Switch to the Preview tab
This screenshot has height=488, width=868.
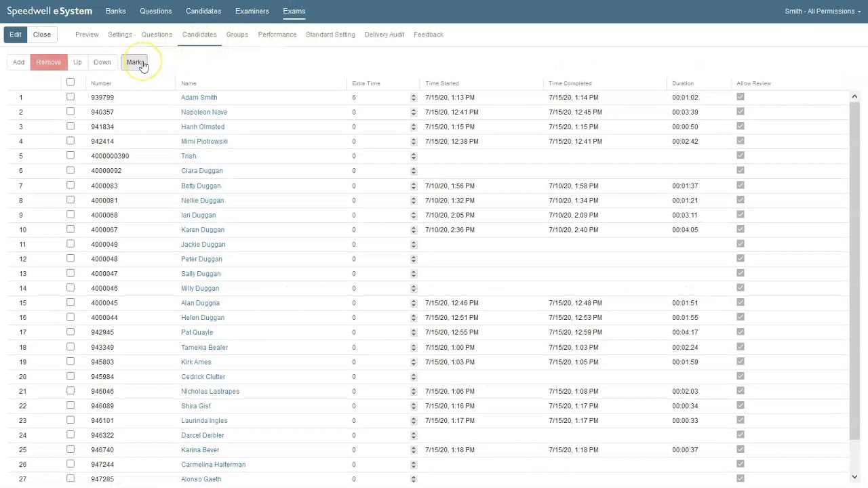coord(87,35)
